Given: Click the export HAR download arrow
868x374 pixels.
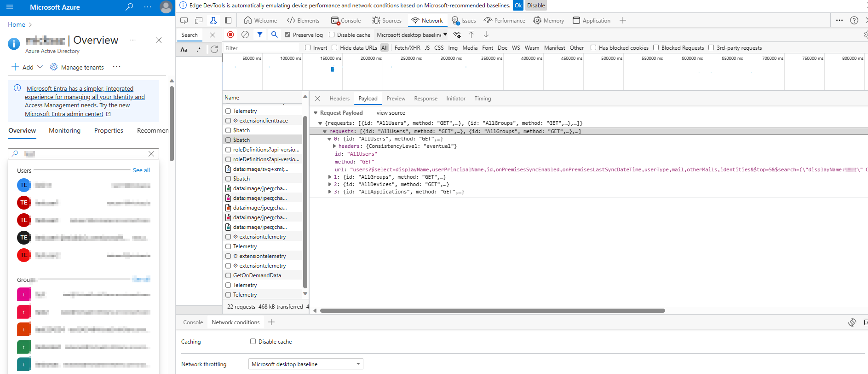Looking at the screenshot, I should click(486, 35).
